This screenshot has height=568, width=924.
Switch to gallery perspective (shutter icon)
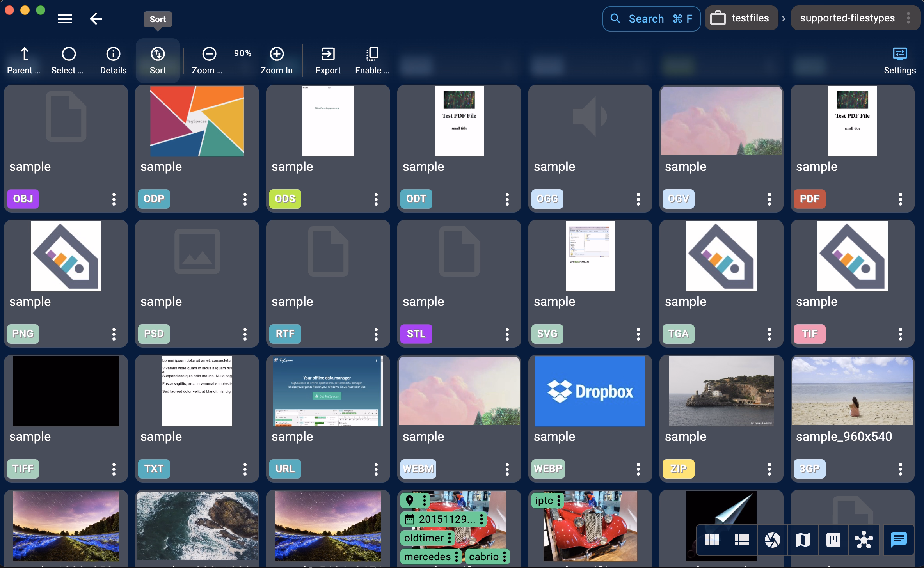[772, 540]
